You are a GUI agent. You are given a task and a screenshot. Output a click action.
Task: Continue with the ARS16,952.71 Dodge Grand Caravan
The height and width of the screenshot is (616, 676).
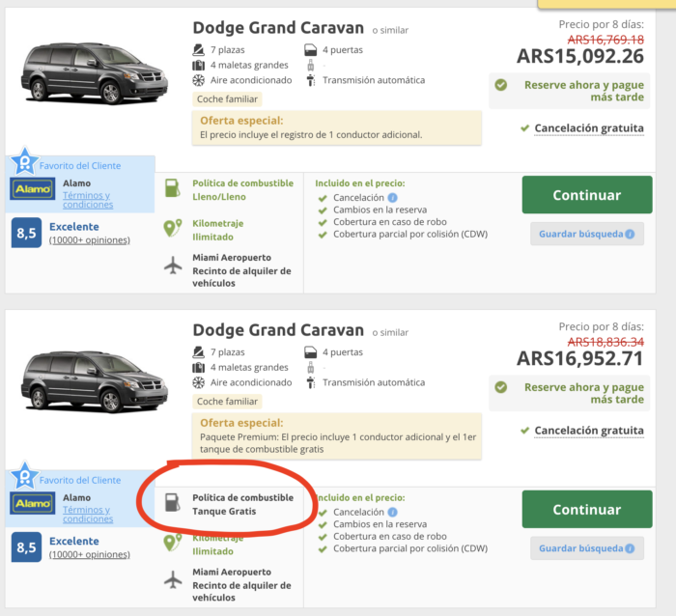587,509
